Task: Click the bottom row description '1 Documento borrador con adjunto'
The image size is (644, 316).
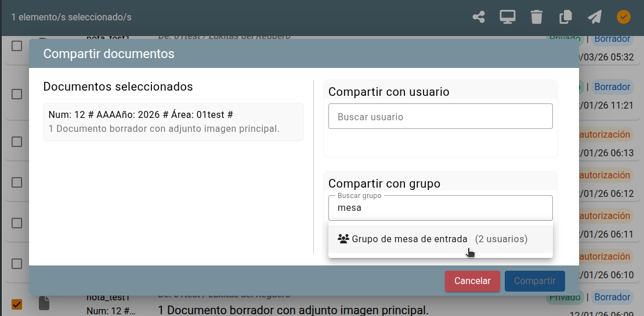Action: click(x=293, y=310)
